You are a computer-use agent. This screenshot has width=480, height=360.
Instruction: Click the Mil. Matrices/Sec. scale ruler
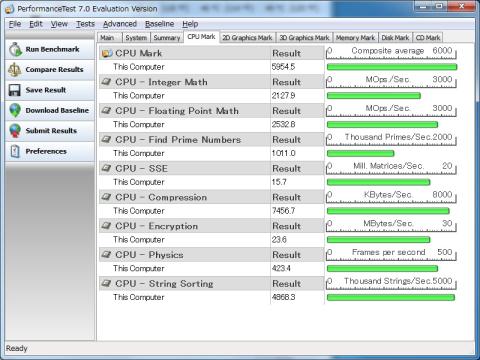coord(391,168)
